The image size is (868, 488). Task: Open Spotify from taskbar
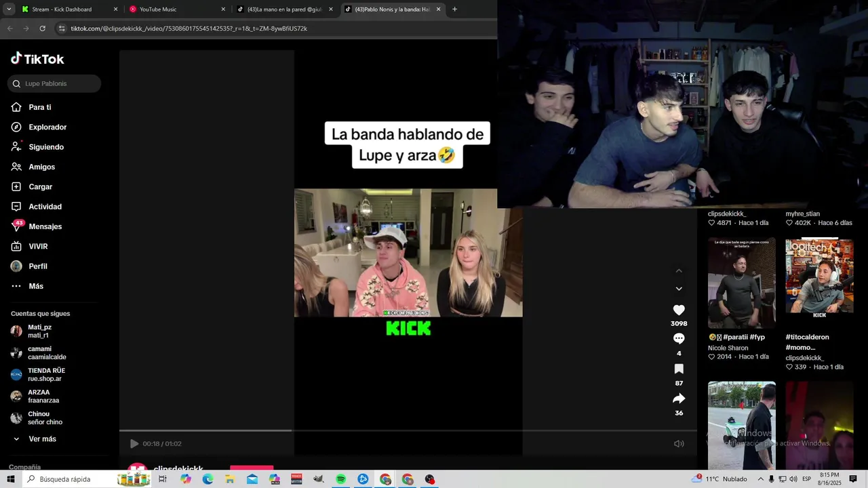pos(341,479)
